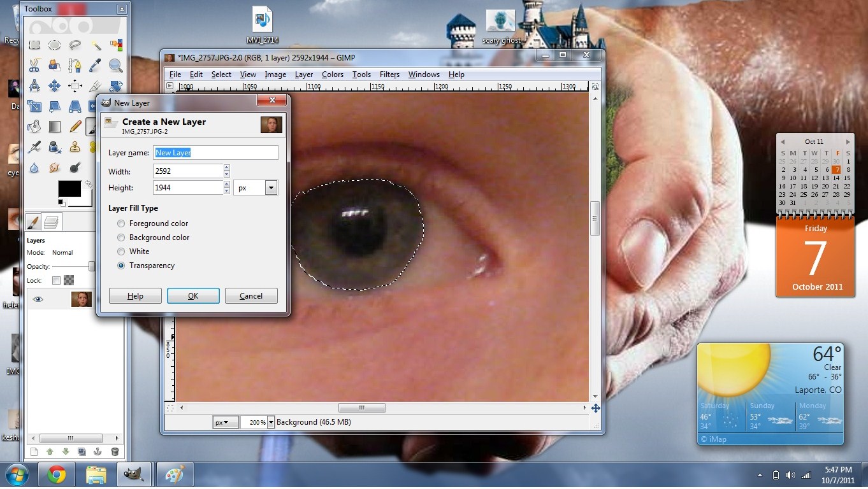Go to previous month in calendar gadget

click(782, 141)
